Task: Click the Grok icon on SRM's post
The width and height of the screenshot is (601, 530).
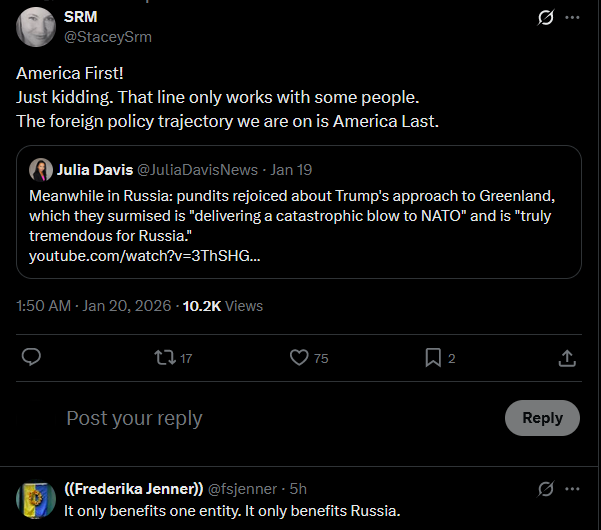Action: tap(546, 18)
